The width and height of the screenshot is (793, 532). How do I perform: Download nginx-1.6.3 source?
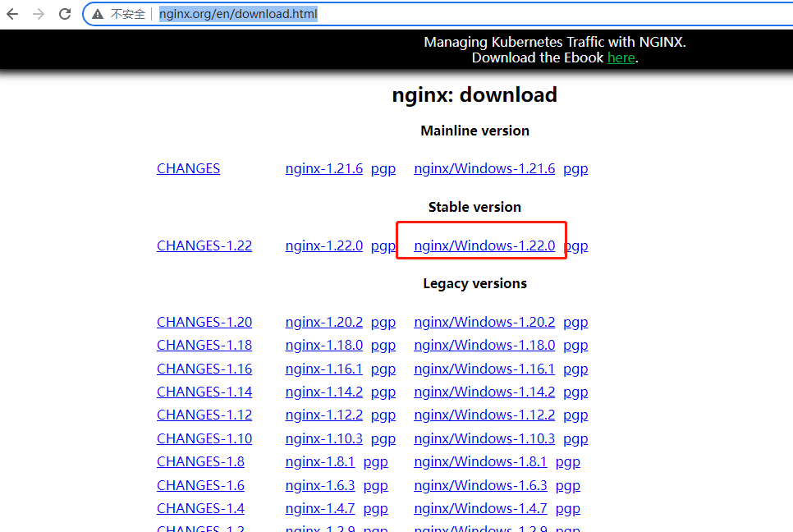[x=320, y=485]
